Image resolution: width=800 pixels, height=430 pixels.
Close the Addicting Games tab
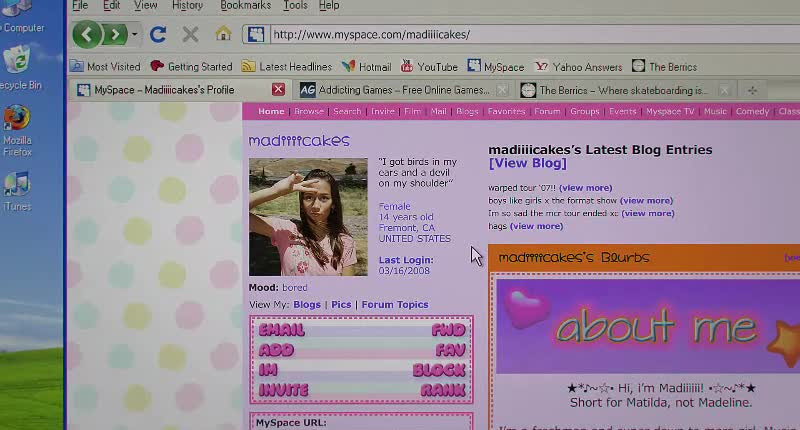[x=503, y=90]
